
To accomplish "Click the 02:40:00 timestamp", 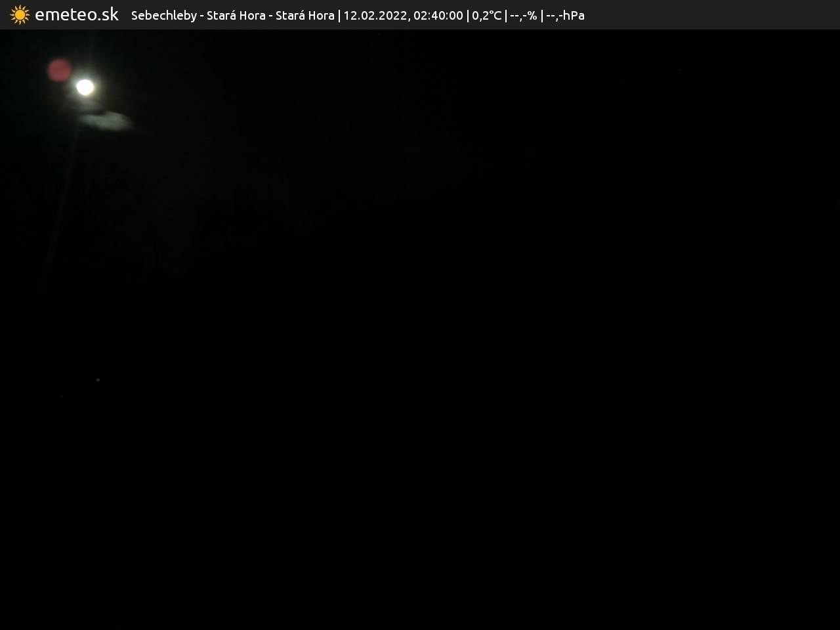I will (438, 15).
